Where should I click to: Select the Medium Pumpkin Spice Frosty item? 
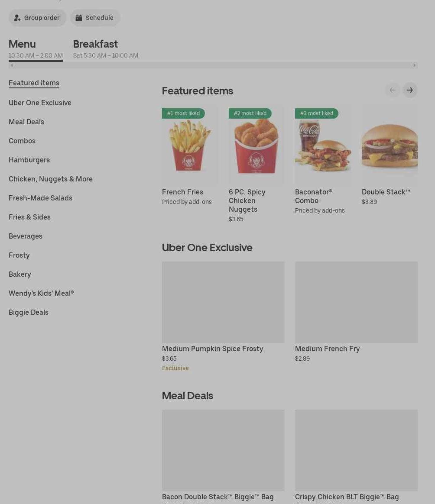223,317
